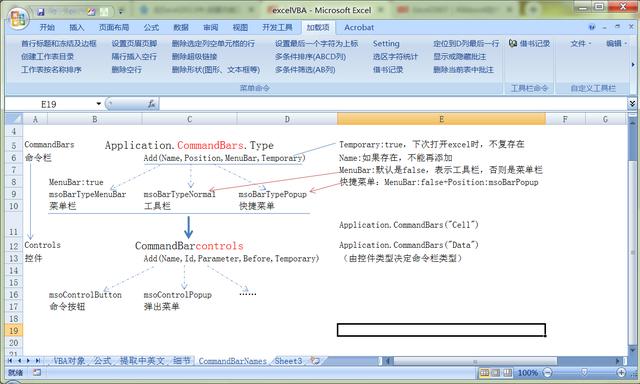
Task: Click 设置最后一个字符为上标 command
Action: 316,44
